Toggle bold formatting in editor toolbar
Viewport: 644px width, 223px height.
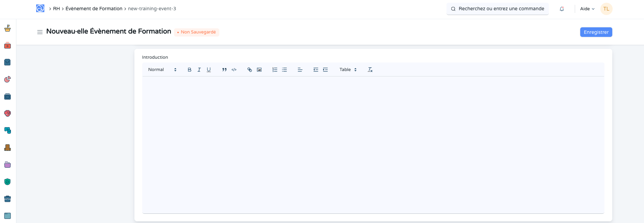[190, 70]
